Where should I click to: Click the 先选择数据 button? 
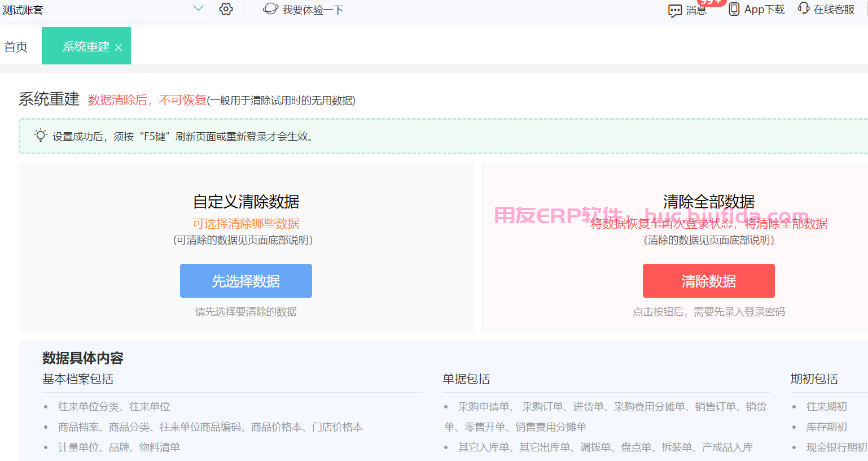[x=246, y=281]
